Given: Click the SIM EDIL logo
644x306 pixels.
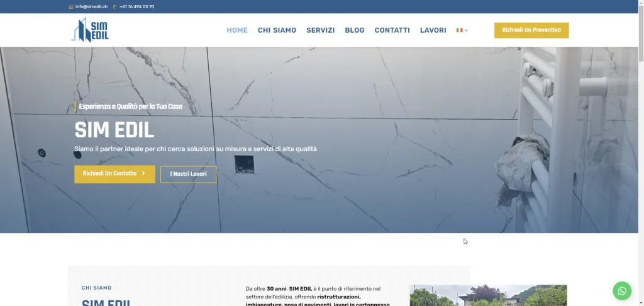Looking at the screenshot, I should point(90,30).
